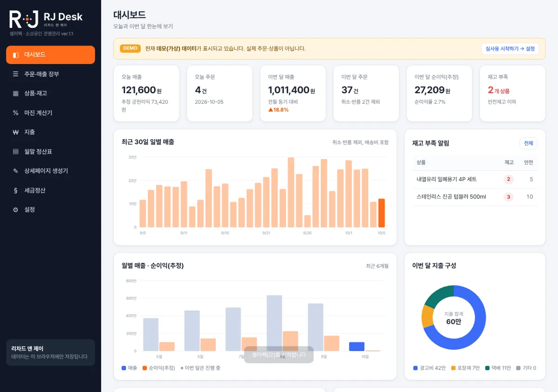Open 설정 from the sidebar
The image size is (558, 392).
[50, 210]
